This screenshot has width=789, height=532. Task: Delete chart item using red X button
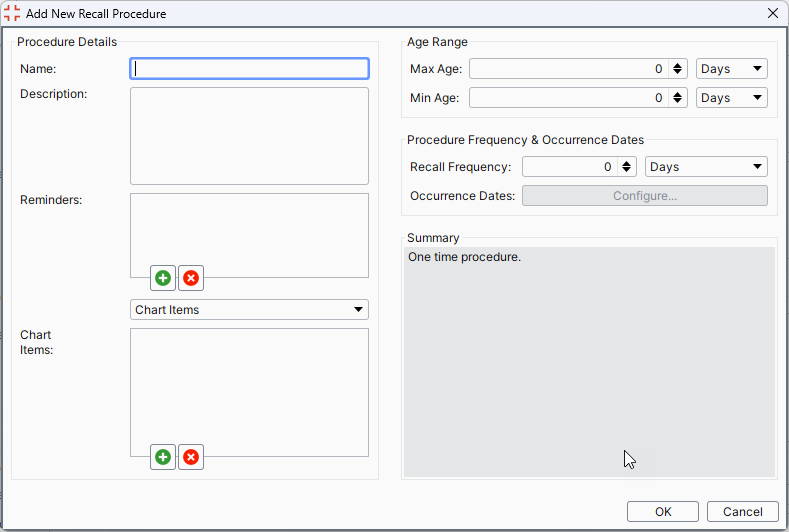click(x=191, y=457)
